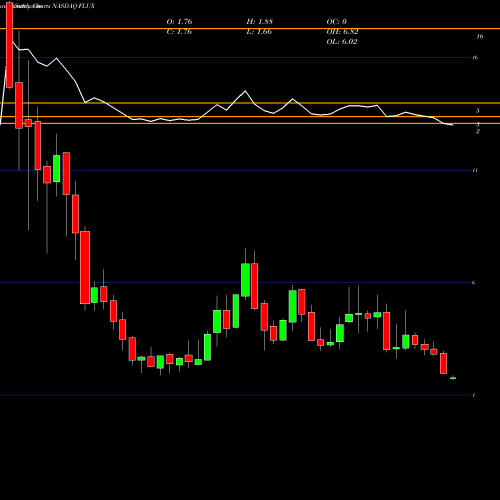Click the NASDAQ FLUX chart title
This screenshot has width=500, height=500.
[x=74, y=6]
